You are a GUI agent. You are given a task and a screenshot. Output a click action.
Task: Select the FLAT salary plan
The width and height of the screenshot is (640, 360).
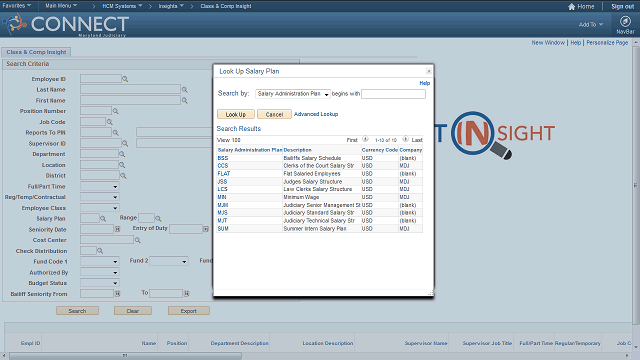(x=224, y=173)
